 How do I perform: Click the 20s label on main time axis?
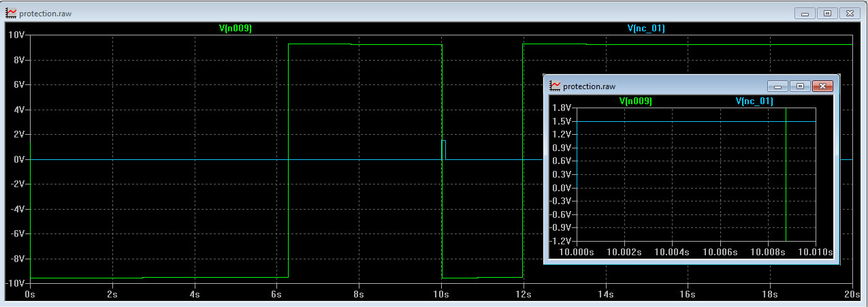852,295
